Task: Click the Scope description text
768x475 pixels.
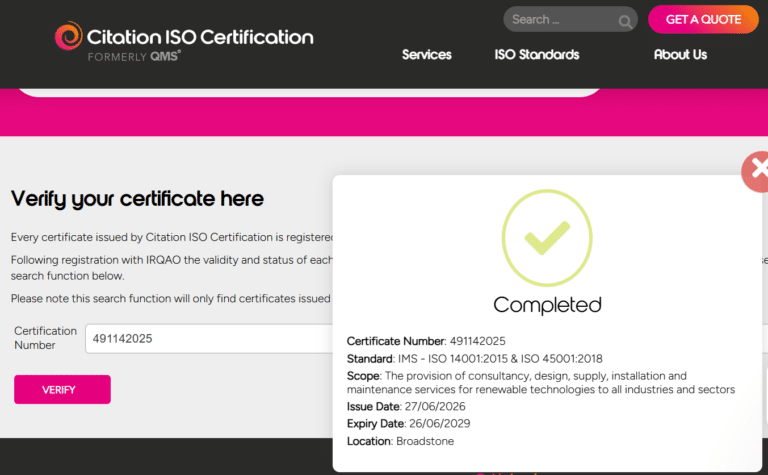Action: click(x=541, y=382)
